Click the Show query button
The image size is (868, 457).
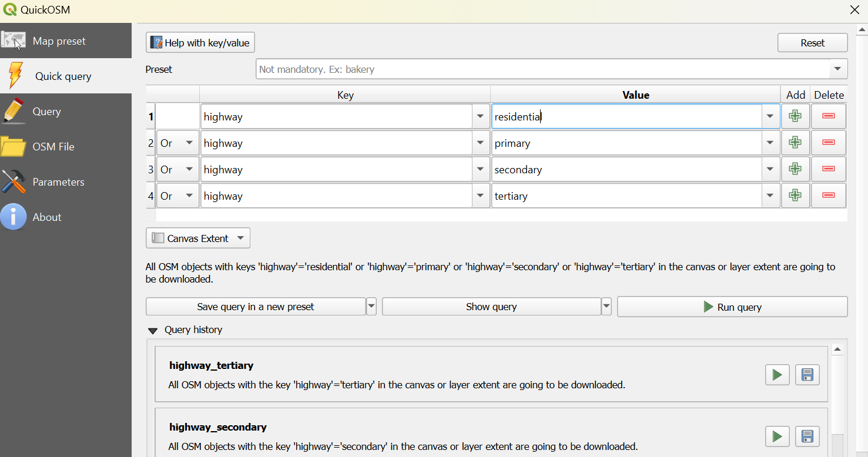pos(491,307)
